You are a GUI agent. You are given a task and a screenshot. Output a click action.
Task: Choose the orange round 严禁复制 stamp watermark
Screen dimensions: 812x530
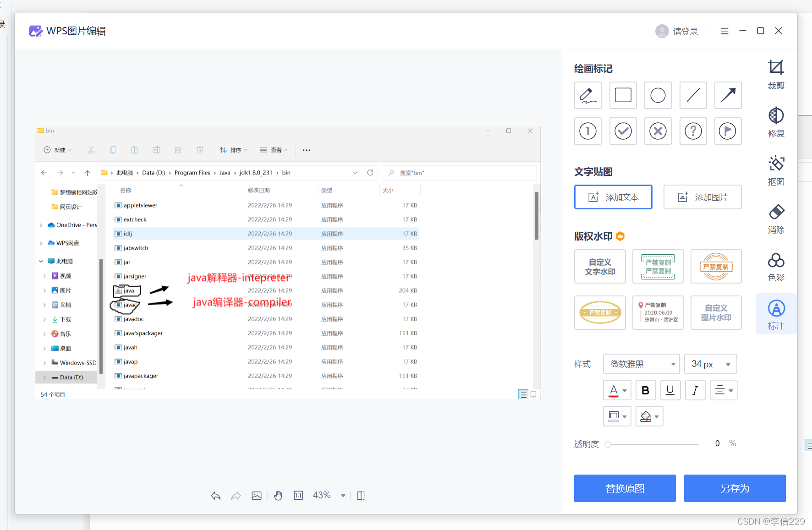[716, 267]
